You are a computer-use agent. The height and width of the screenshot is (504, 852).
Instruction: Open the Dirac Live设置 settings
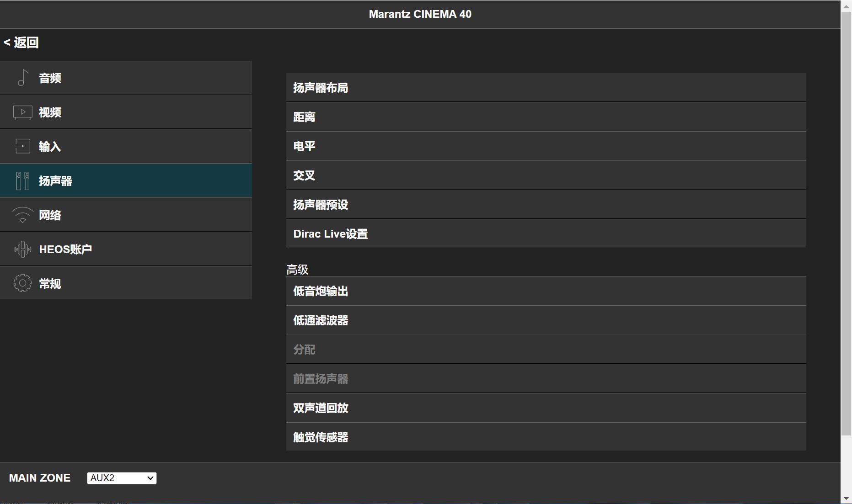546,233
